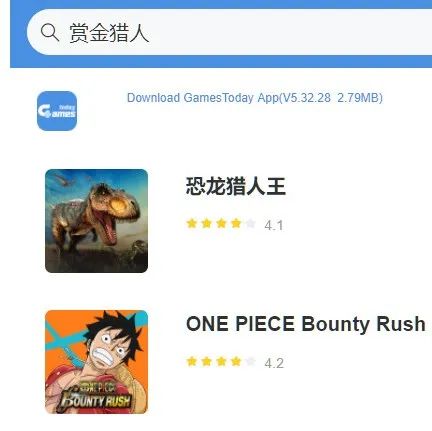Image resolution: width=432 pixels, height=431 pixels.
Task: Open the 恐龙猎人王 dinosaur game thumbnail
Action: pyautogui.click(x=96, y=221)
